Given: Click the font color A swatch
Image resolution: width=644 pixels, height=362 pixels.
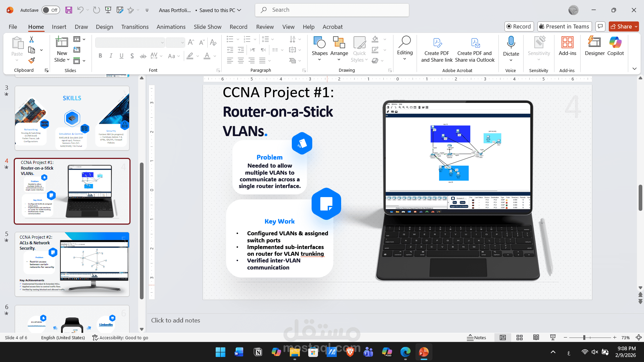Looking at the screenshot, I should click(207, 56).
